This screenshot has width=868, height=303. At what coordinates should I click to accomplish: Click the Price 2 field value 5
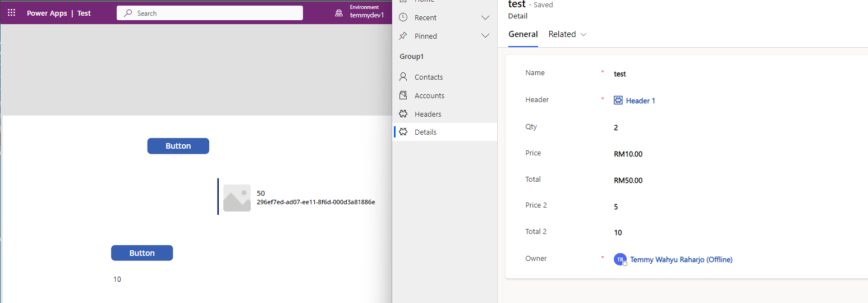click(616, 207)
